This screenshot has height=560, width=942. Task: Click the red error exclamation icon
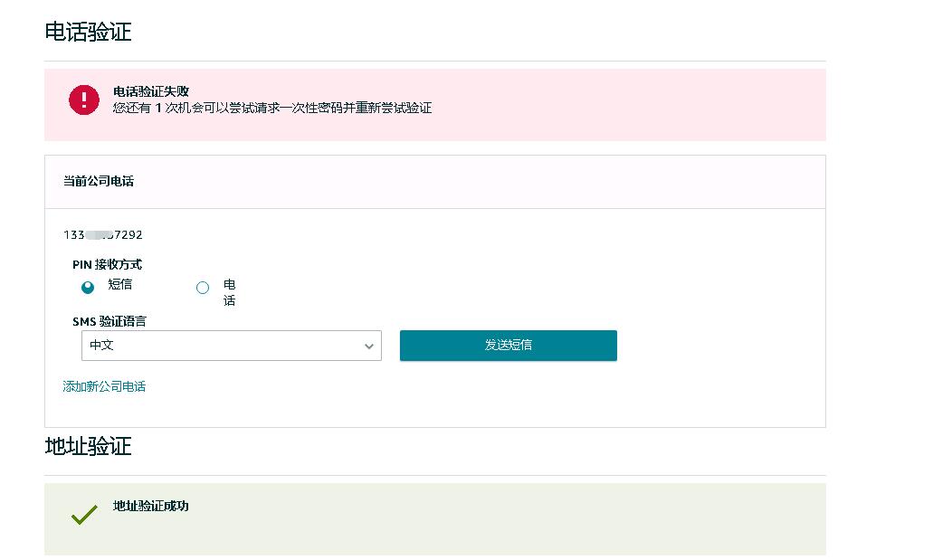click(x=84, y=100)
